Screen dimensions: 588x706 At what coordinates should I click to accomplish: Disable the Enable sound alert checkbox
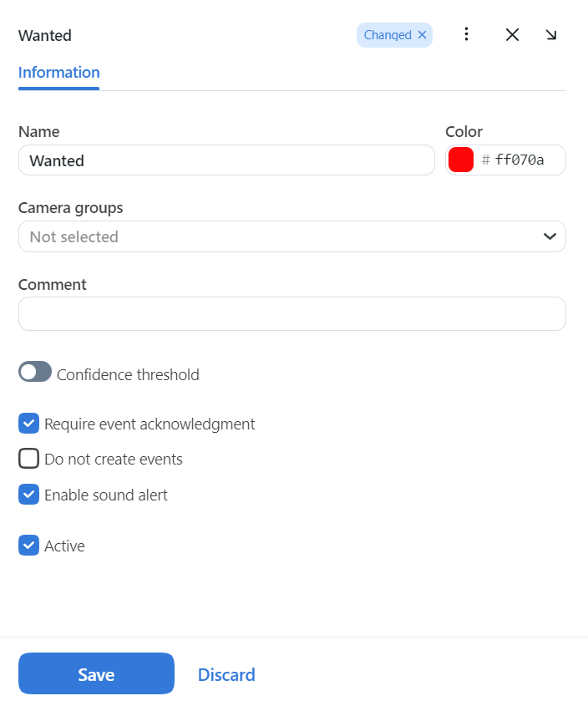pos(29,495)
